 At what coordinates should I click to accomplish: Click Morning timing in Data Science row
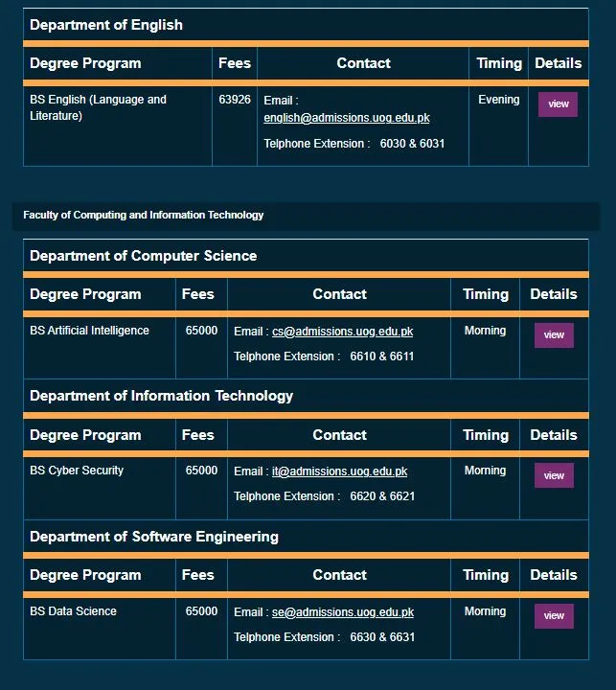tap(486, 611)
